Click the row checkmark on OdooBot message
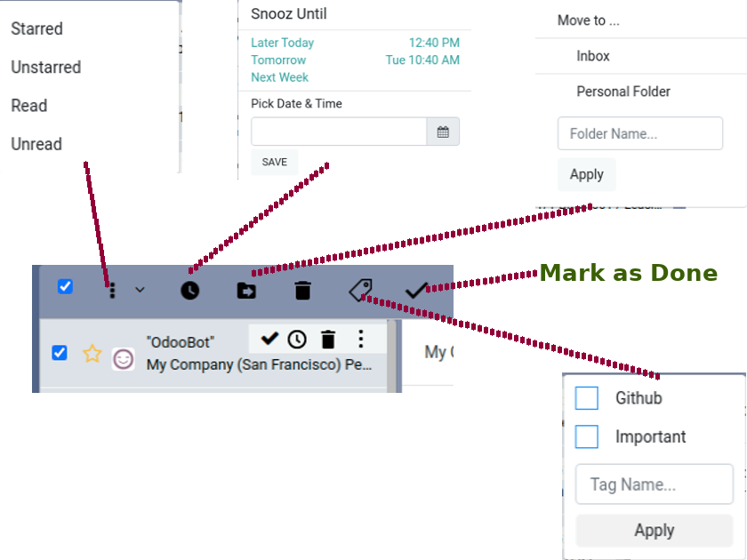The width and height of the screenshot is (747, 560). (270, 339)
